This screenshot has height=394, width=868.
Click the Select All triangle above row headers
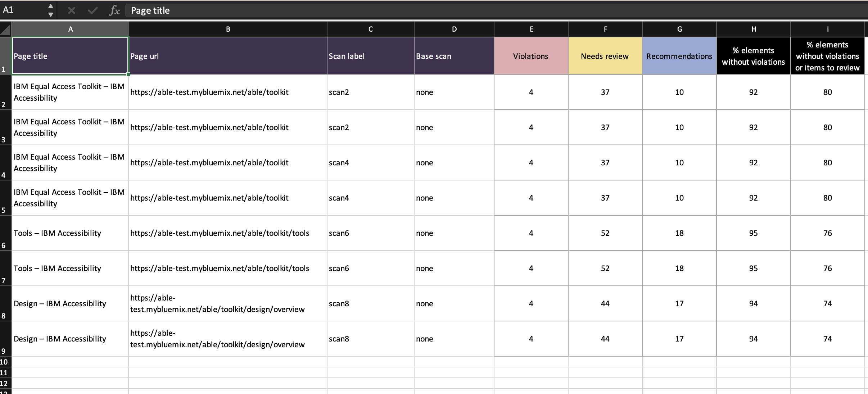point(5,29)
